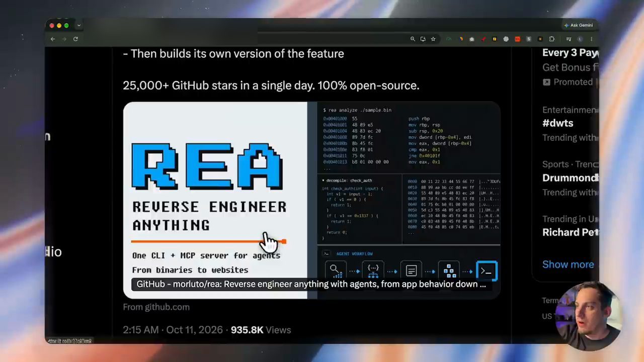The image size is (644, 362).
Task: Click the white flower-shaped extension icon
Action: (506, 39)
